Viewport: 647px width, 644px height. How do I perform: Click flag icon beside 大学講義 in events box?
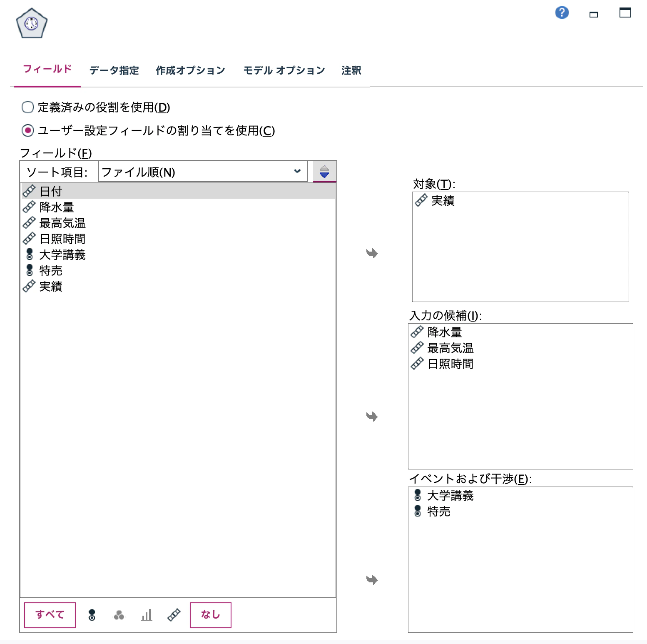[418, 495]
